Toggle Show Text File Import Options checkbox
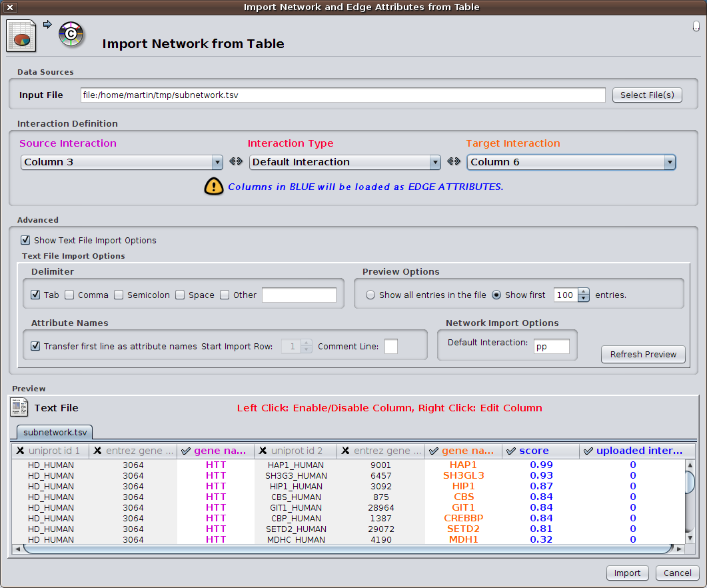 pyautogui.click(x=26, y=240)
